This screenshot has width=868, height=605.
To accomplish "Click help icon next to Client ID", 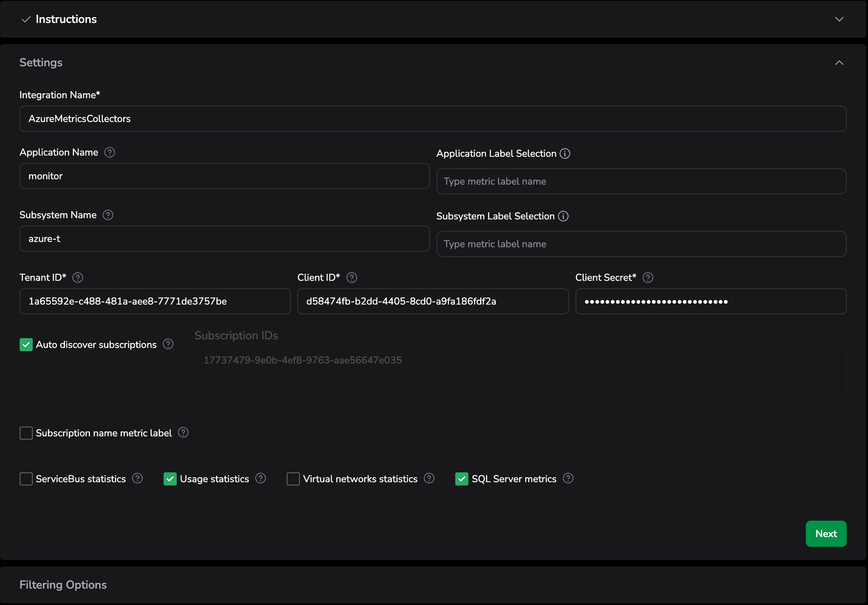I will (x=352, y=278).
